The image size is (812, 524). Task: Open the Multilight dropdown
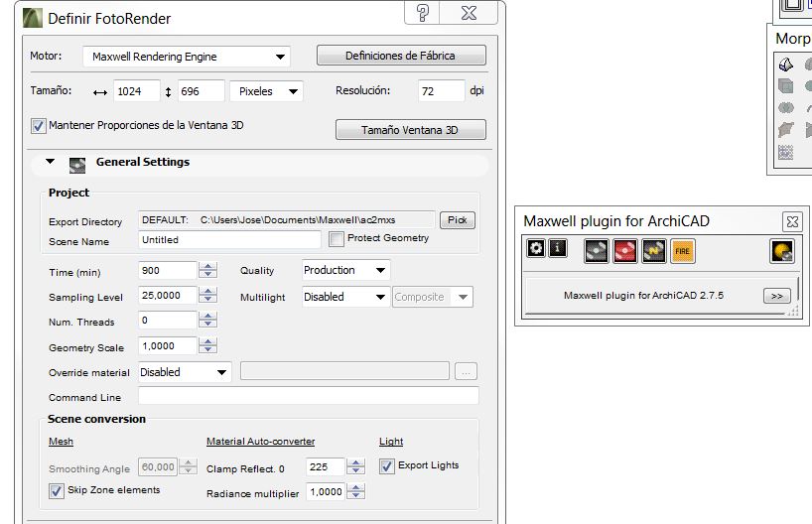coord(345,297)
